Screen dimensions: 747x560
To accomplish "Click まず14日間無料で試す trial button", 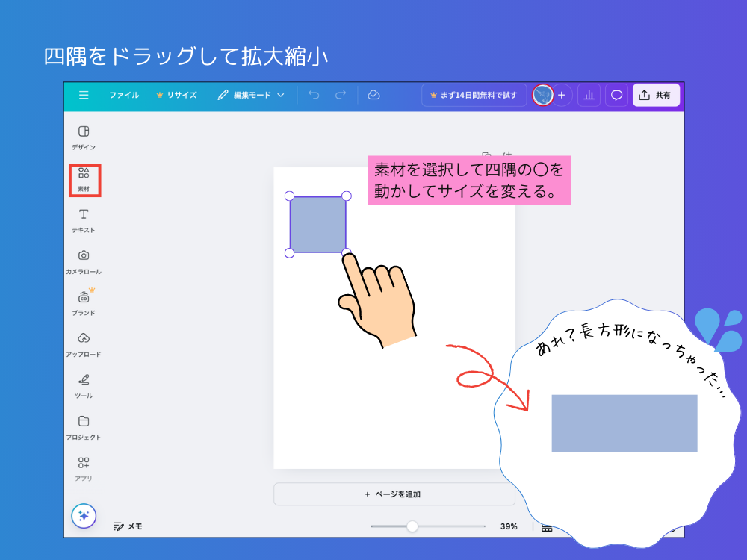I will pyautogui.click(x=474, y=95).
